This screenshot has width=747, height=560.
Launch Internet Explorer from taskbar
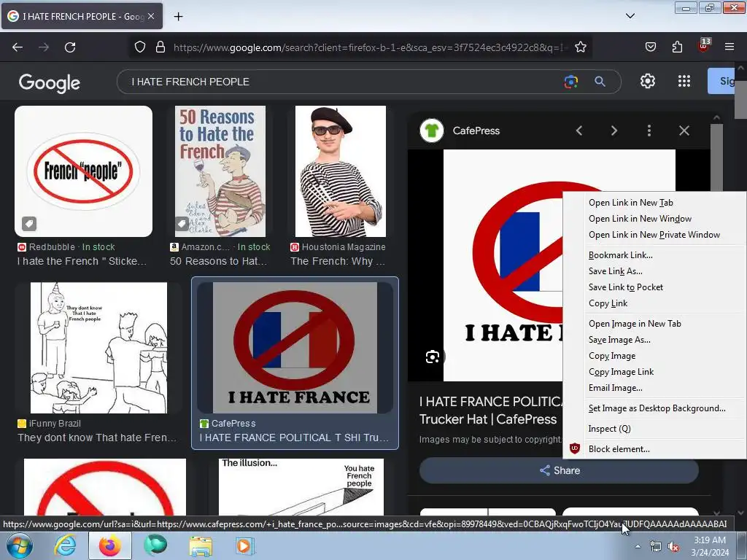click(x=64, y=545)
